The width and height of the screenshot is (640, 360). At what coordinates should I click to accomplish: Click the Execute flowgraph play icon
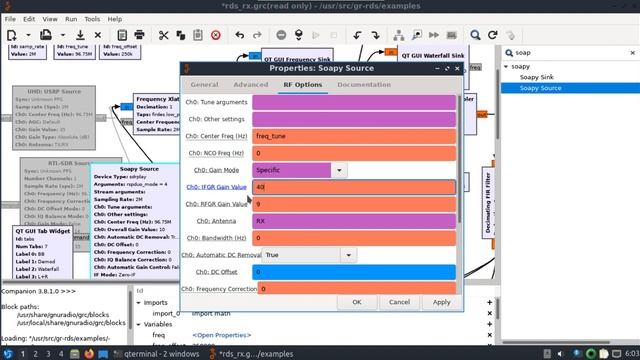(316, 35)
